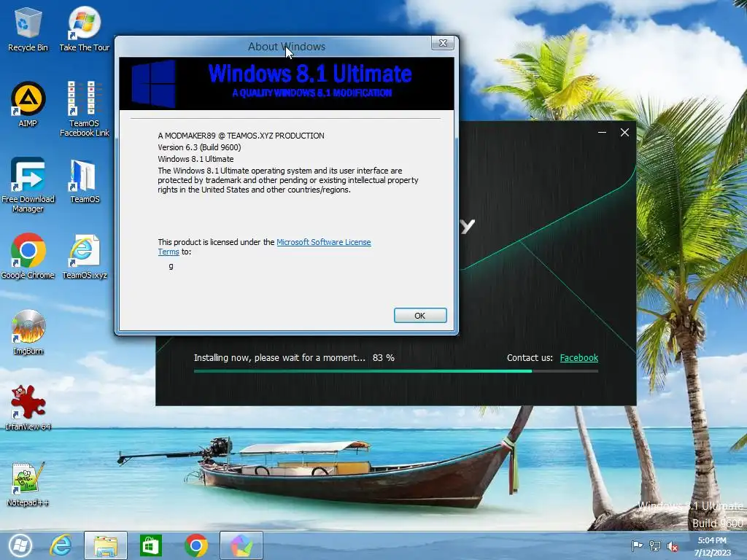Select the Version 6.3 (Build 9600) text
This screenshot has width=747, height=560.
tap(199, 147)
